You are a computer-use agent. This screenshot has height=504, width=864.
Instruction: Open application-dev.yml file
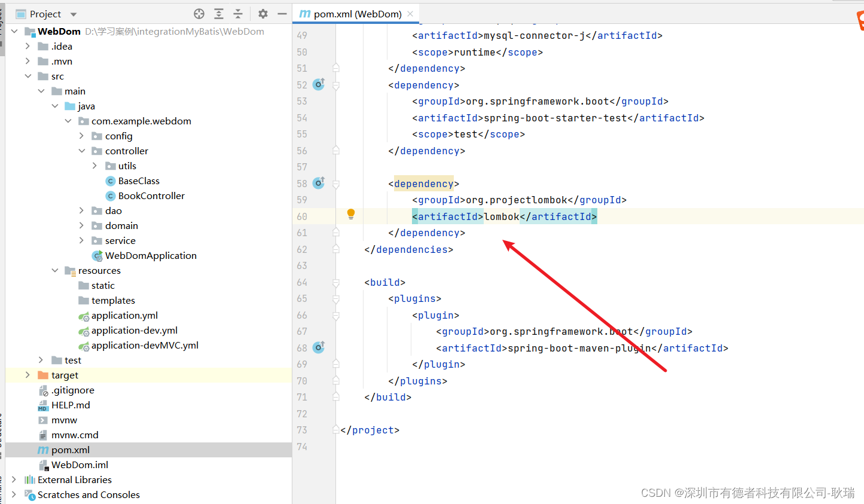(x=135, y=330)
